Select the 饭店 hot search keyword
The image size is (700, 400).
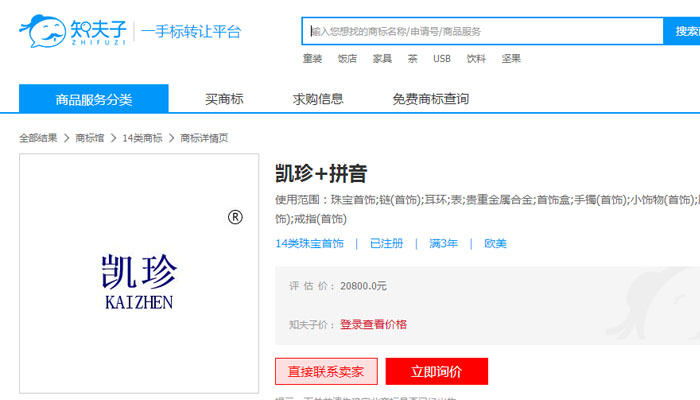347,58
